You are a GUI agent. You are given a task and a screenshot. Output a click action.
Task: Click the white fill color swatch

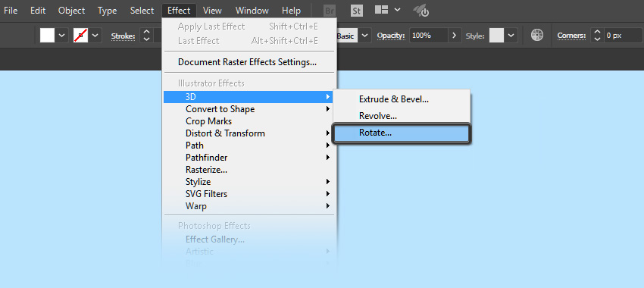coord(47,36)
